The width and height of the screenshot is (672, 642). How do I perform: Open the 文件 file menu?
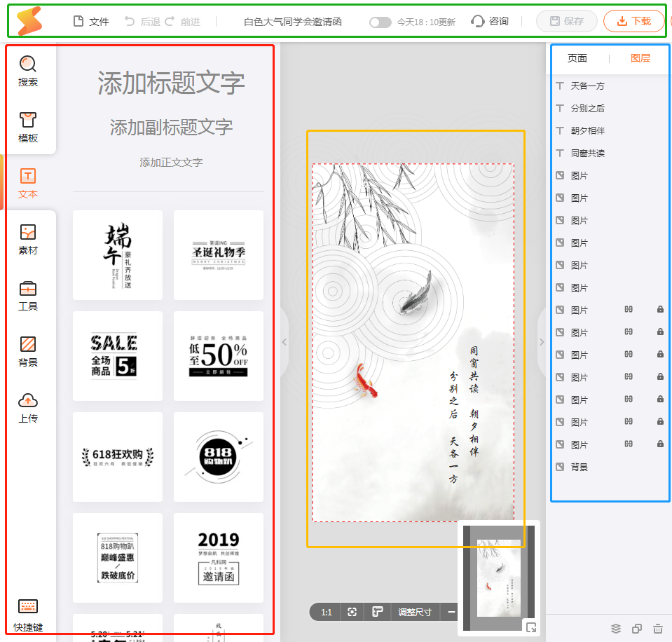point(91,22)
